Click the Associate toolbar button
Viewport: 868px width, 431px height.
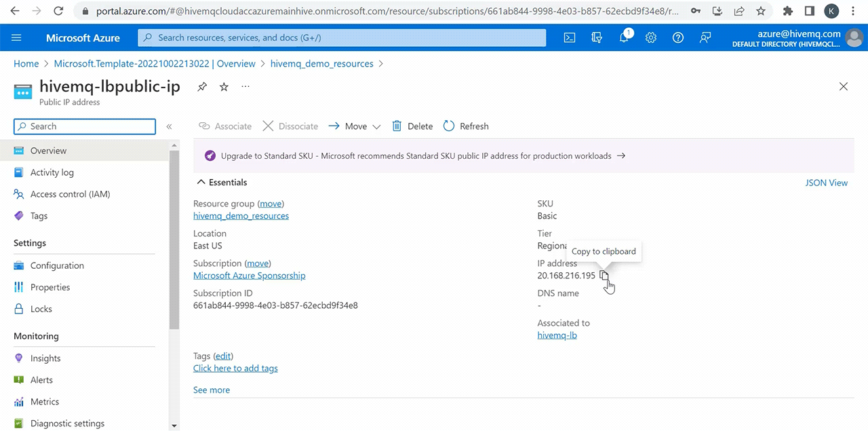coord(225,126)
